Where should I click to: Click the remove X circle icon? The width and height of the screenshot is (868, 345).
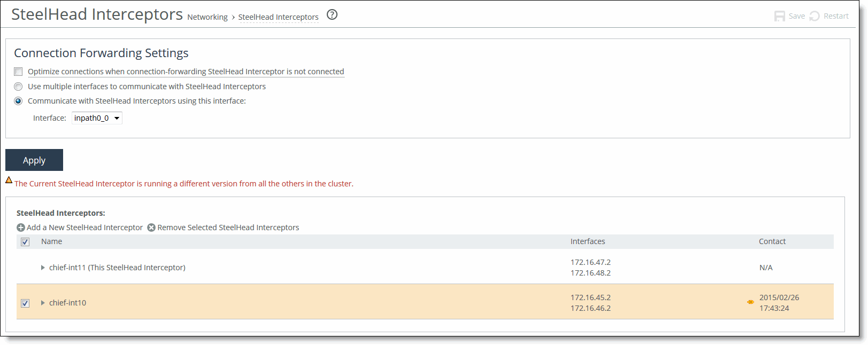(x=151, y=228)
